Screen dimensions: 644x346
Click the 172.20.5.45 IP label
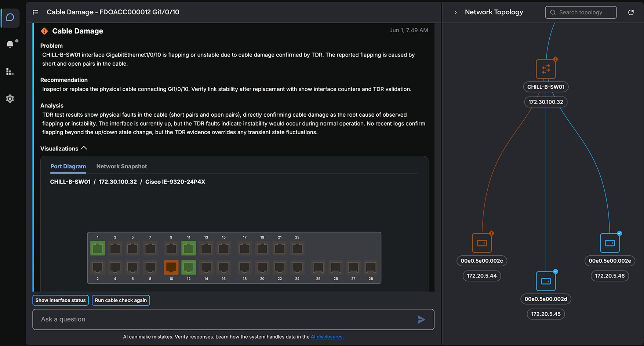pos(546,314)
